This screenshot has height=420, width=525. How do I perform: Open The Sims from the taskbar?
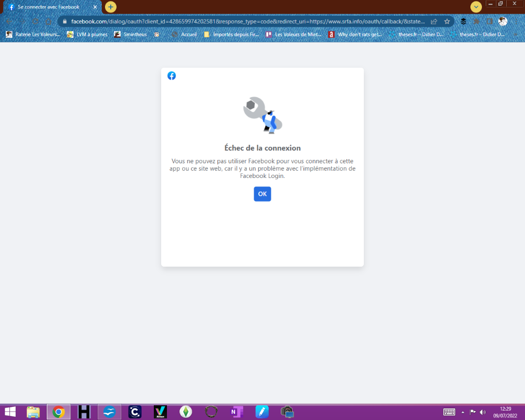pos(184,412)
